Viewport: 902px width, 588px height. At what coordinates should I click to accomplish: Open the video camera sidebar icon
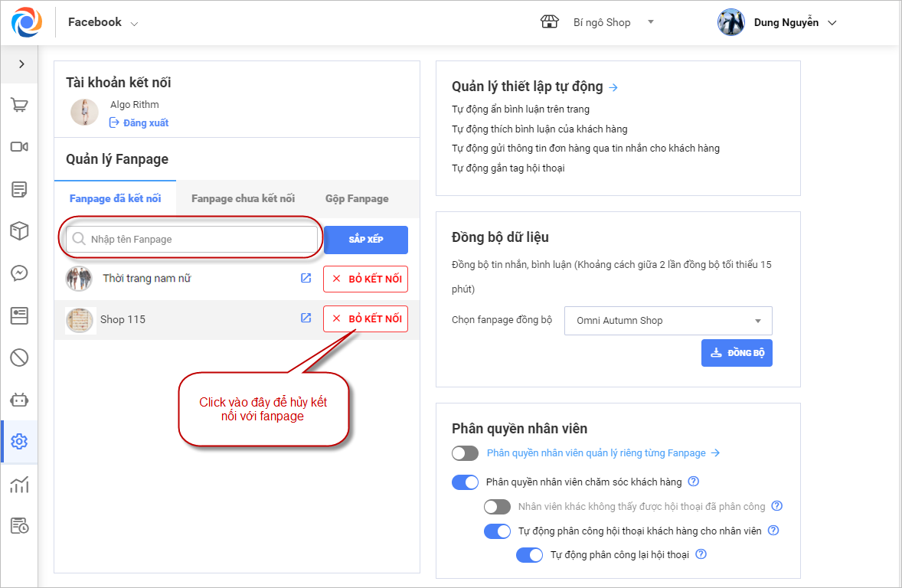(19, 147)
